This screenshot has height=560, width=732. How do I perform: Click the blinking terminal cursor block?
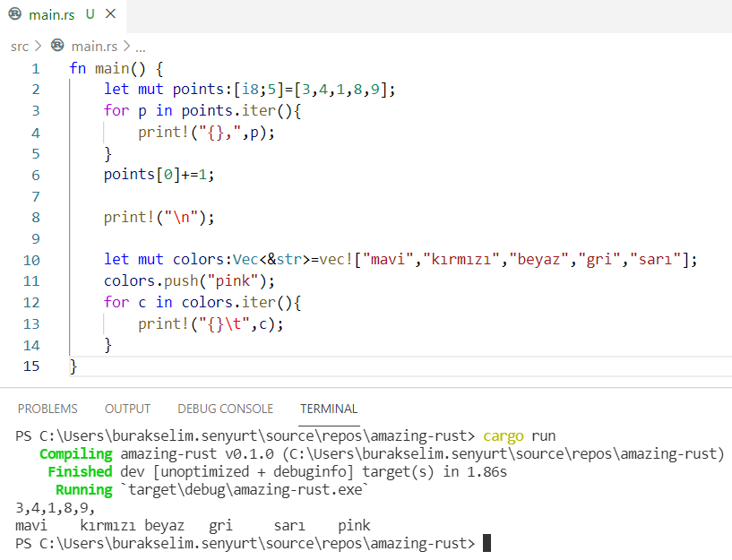[485, 542]
